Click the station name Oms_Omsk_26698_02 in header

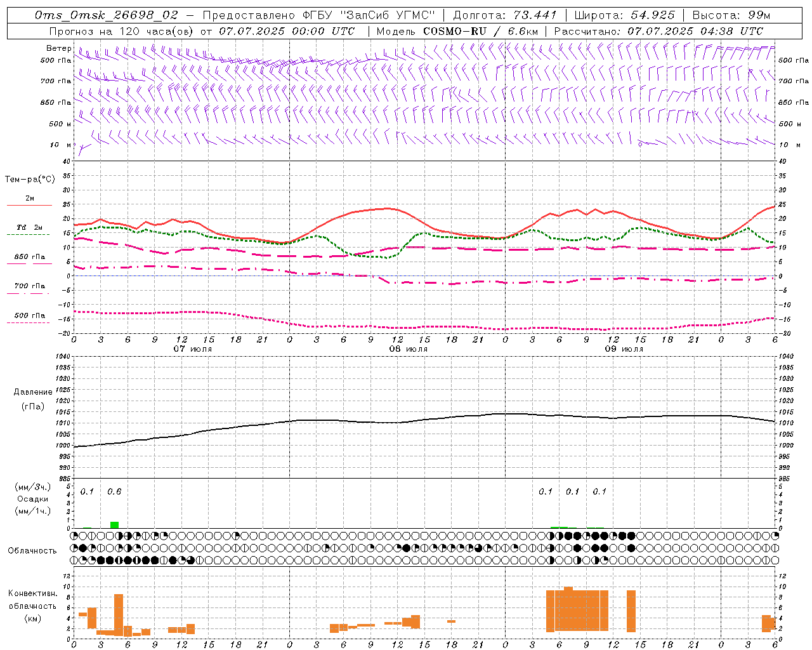107,15
